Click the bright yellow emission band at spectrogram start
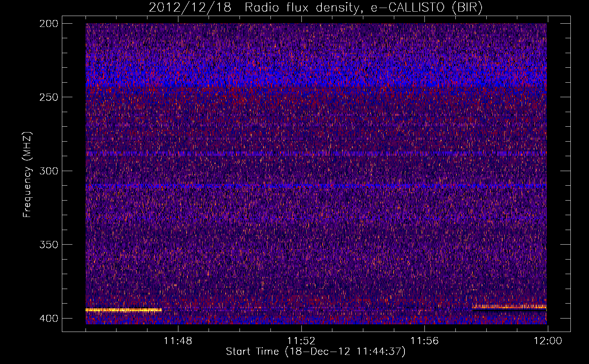The image size is (589, 364). (123, 310)
